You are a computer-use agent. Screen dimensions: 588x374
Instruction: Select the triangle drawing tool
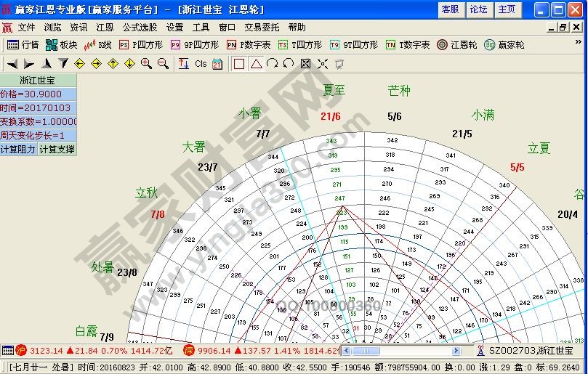256,64
